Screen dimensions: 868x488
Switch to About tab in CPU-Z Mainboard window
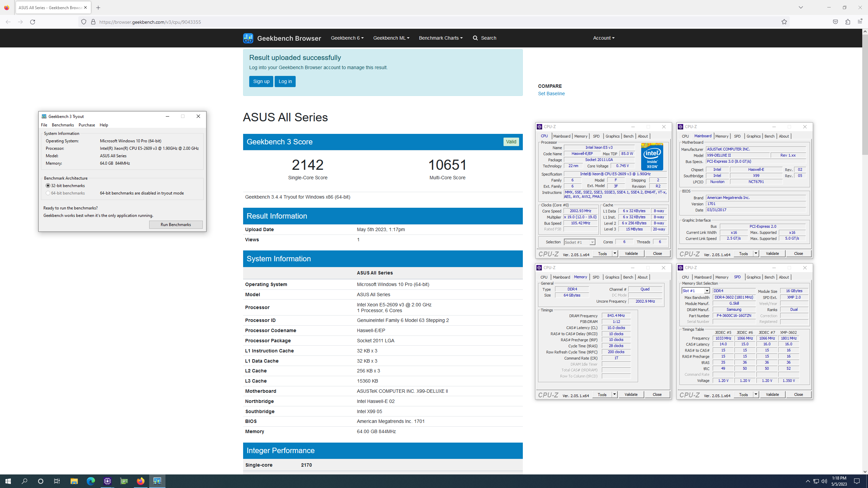(x=784, y=136)
